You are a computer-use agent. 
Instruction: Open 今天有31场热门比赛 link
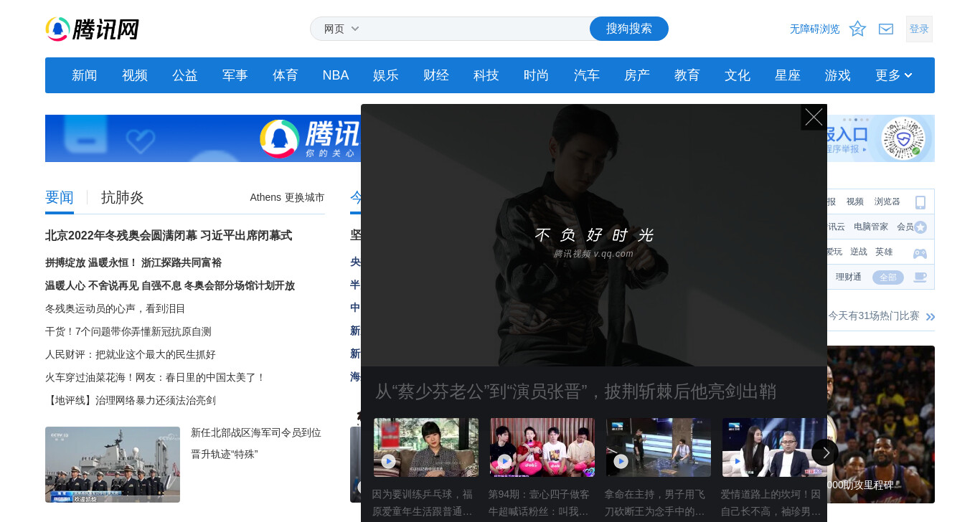click(874, 315)
